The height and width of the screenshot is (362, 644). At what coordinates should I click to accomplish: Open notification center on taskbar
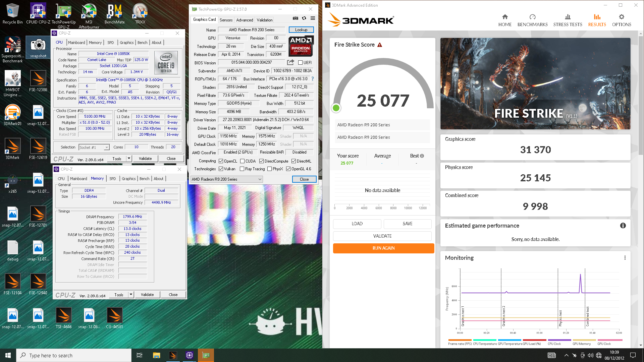point(633,355)
